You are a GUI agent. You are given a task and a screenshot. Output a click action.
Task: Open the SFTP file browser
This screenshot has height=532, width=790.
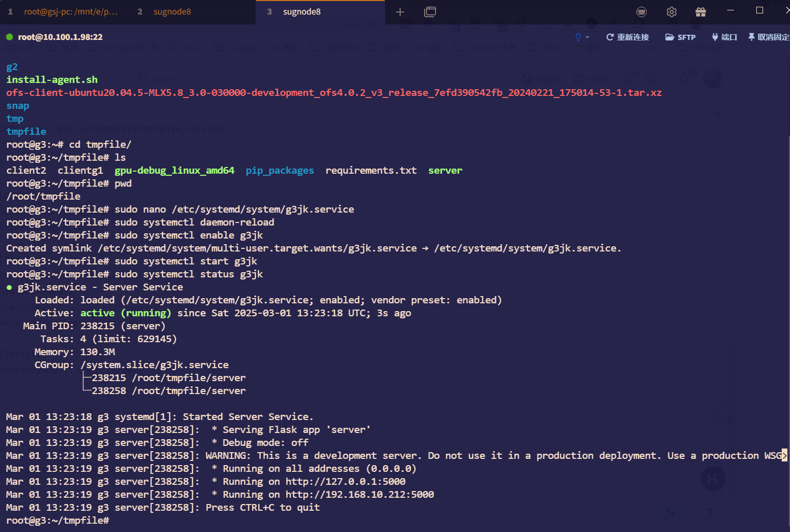[681, 37]
